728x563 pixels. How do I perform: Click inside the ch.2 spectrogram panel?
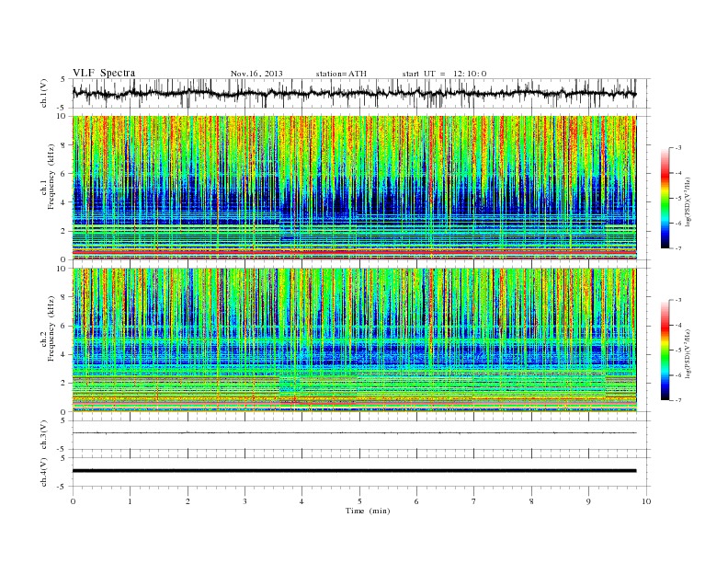[x=354, y=339]
